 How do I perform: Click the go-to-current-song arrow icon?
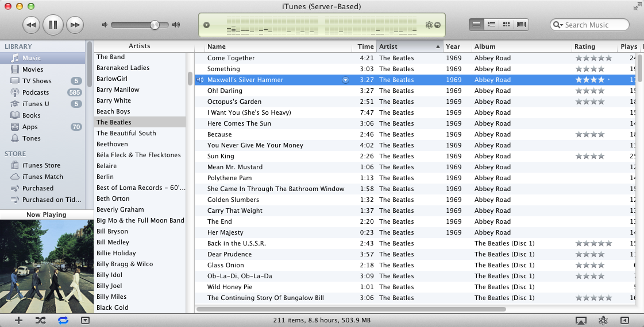click(437, 25)
